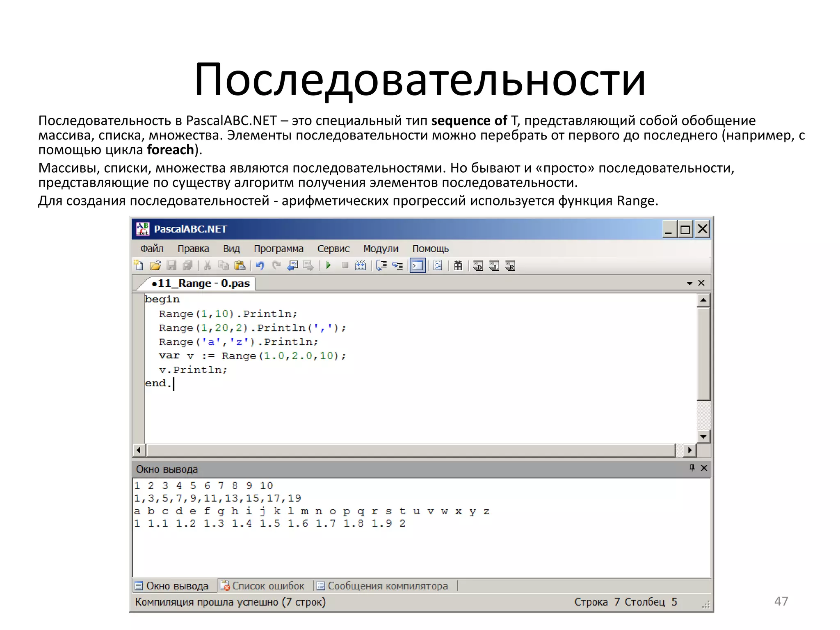Minimize the PascalABC.NET window
The width and height of the screenshot is (840, 630).
(x=669, y=229)
